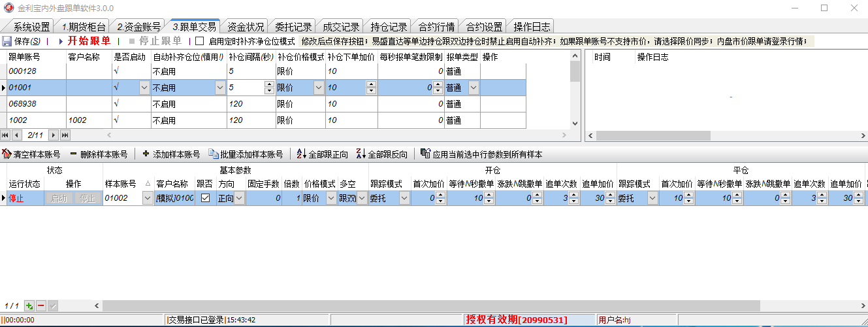This screenshot has height=327, width=868.
Task: Go to next record in account navigator
Action: point(54,135)
